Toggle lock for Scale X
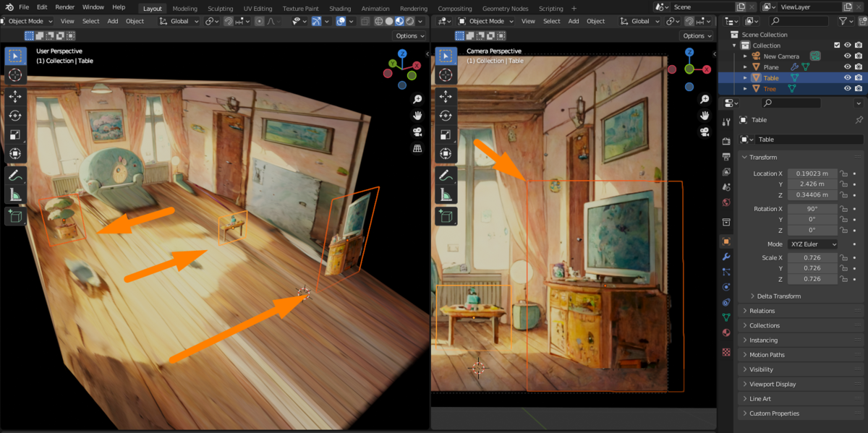The width and height of the screenshot is (868, 433). pos(843,258)
